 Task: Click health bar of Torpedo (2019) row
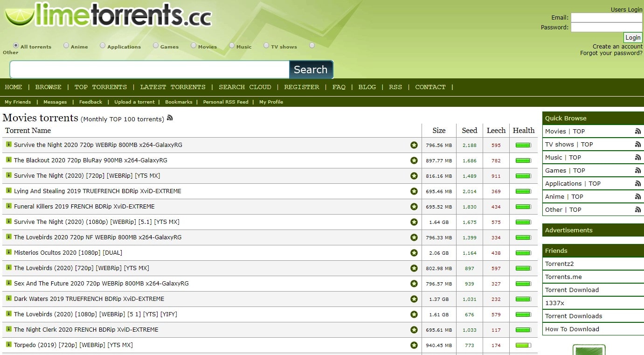click(x=523, y=345)
